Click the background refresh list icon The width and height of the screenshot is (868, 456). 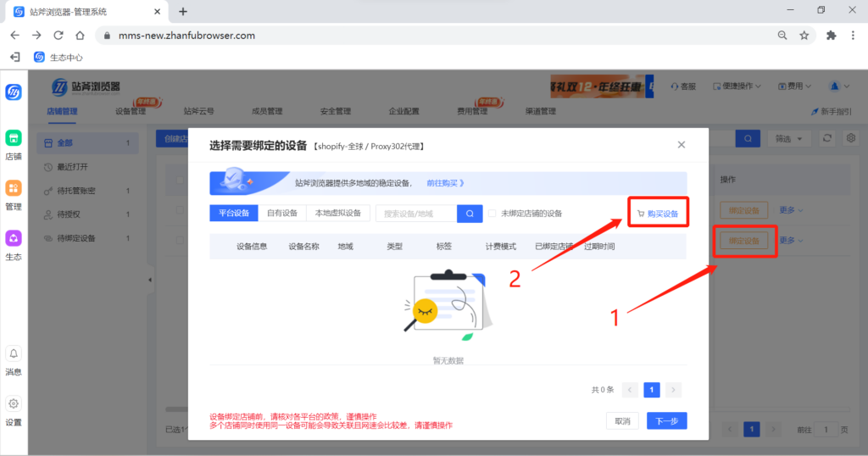pyautogui.click(x=827, y=138)
